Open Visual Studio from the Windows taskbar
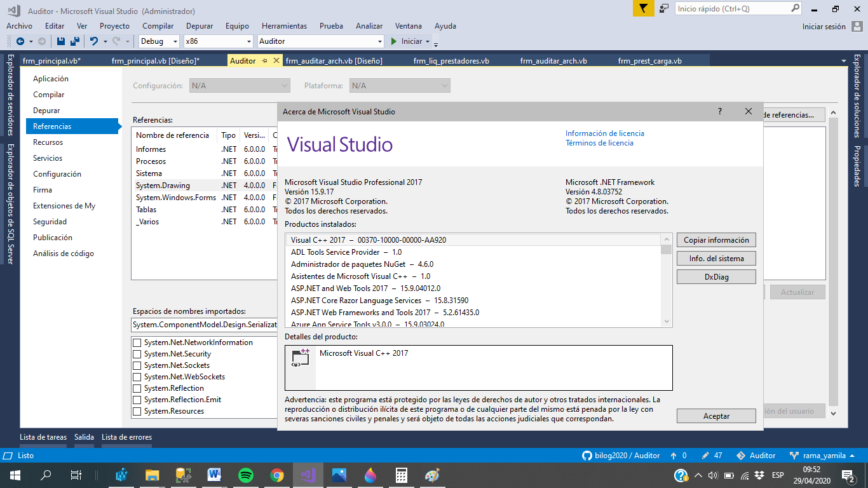Image resolution: width=868 pixels, height=488 pixels. point(308,475)
